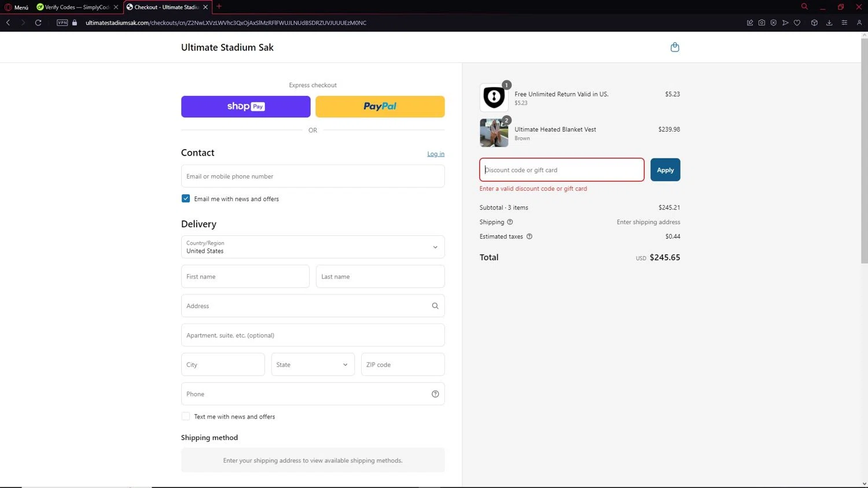The height and width of the screenshot is (488, 868).
Task: Expand the Country/Region dropdown
Action: [313, 247]
